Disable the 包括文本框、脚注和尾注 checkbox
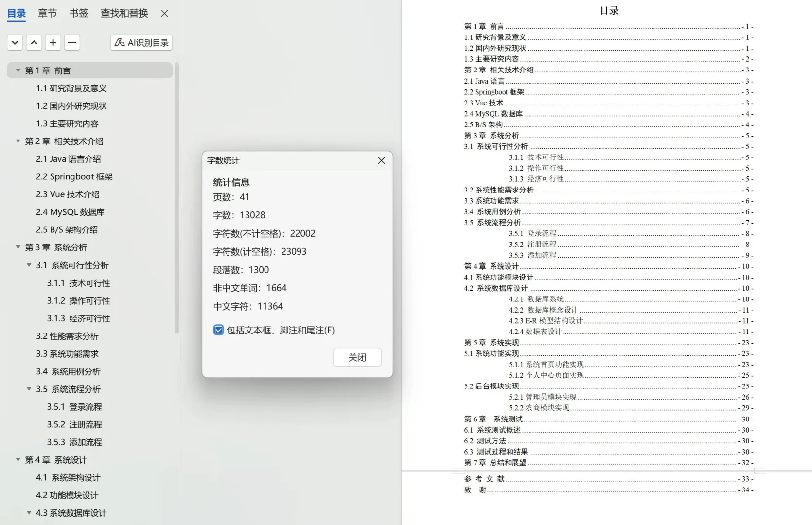Viewport: 812px width, 525px height. (218, 330)
